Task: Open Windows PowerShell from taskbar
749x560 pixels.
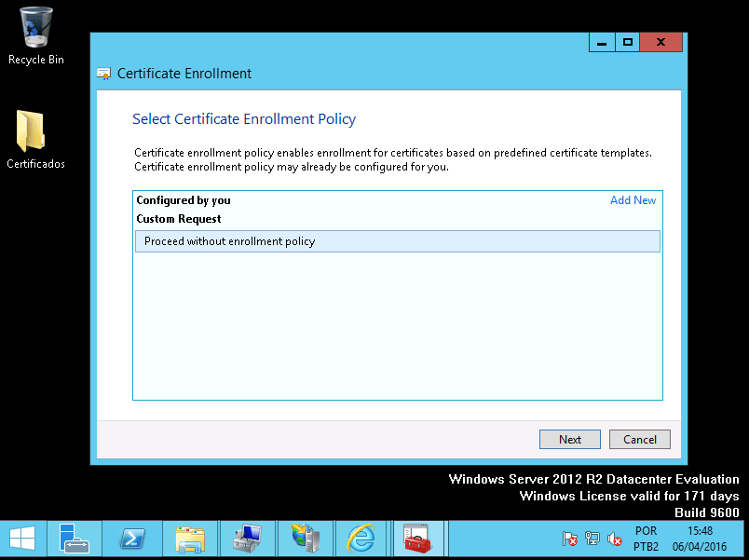Action: pos(132,540)
